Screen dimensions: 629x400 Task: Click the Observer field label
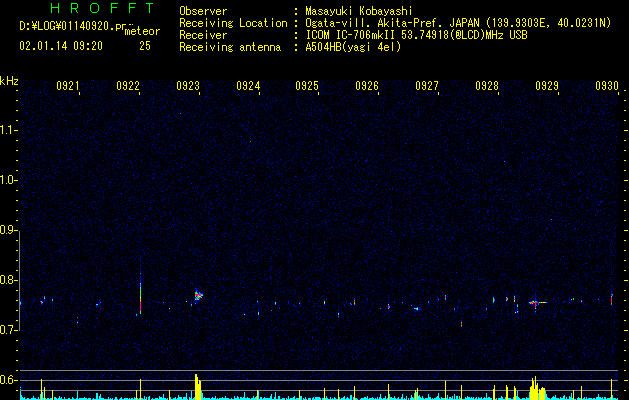click(203, 11)
